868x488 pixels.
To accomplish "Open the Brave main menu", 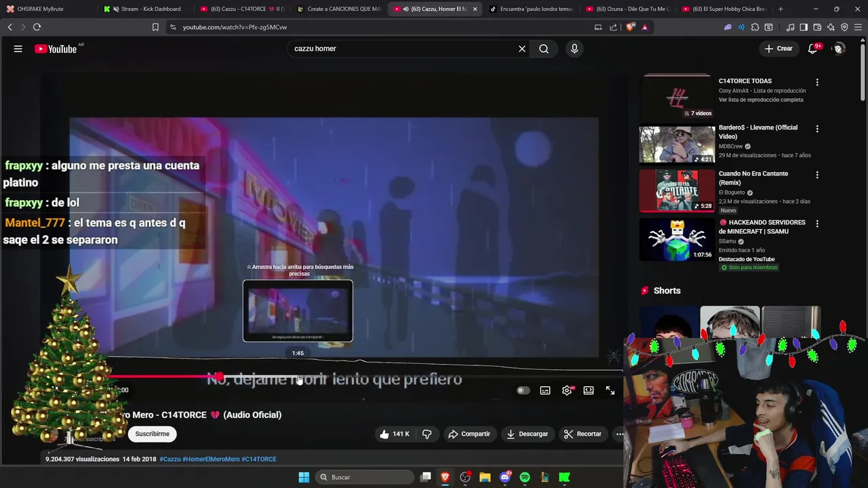I will pyautogui.click(x=859, y=27).
